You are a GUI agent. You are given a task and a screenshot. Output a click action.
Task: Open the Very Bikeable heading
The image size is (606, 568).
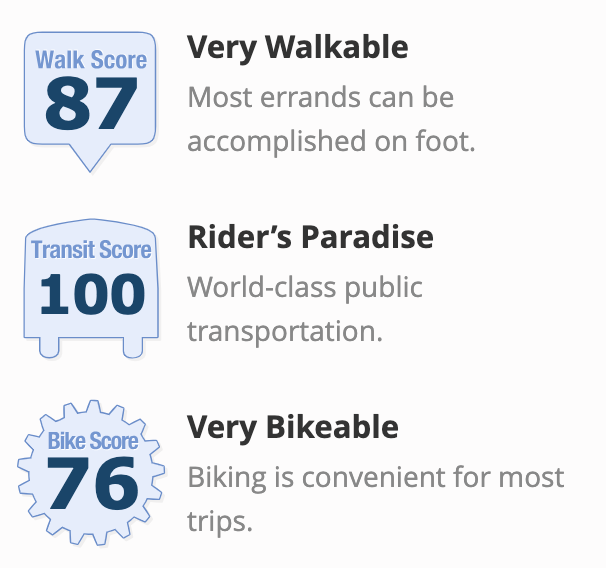click(x=293, y=428)
